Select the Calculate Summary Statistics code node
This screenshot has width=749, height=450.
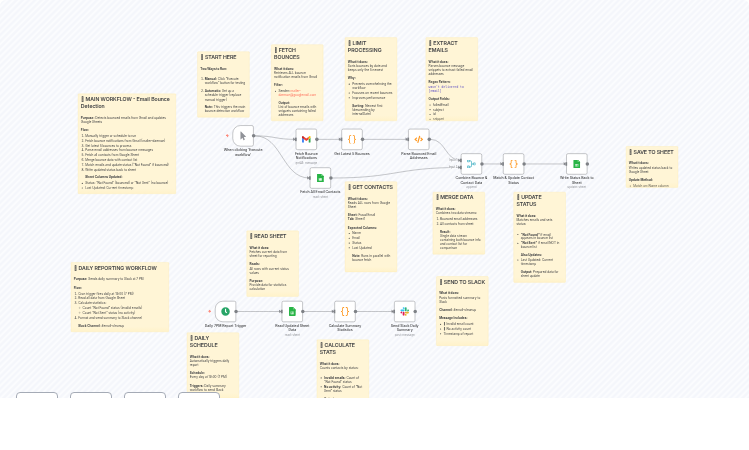345,311
